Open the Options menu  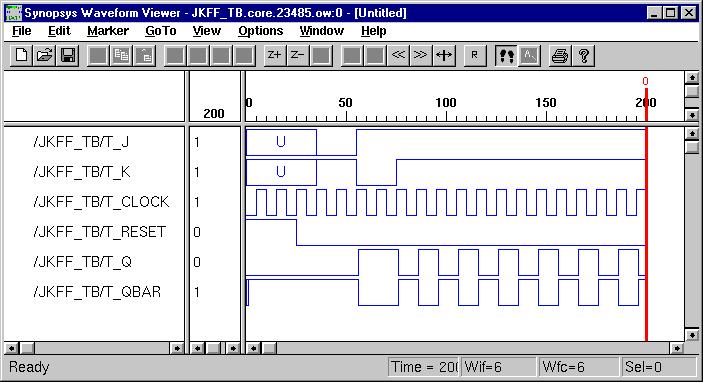pos(260,31)
